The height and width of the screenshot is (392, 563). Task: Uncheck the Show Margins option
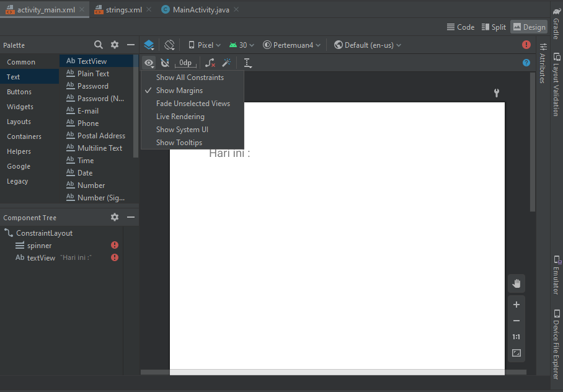[x=192, y=91]
